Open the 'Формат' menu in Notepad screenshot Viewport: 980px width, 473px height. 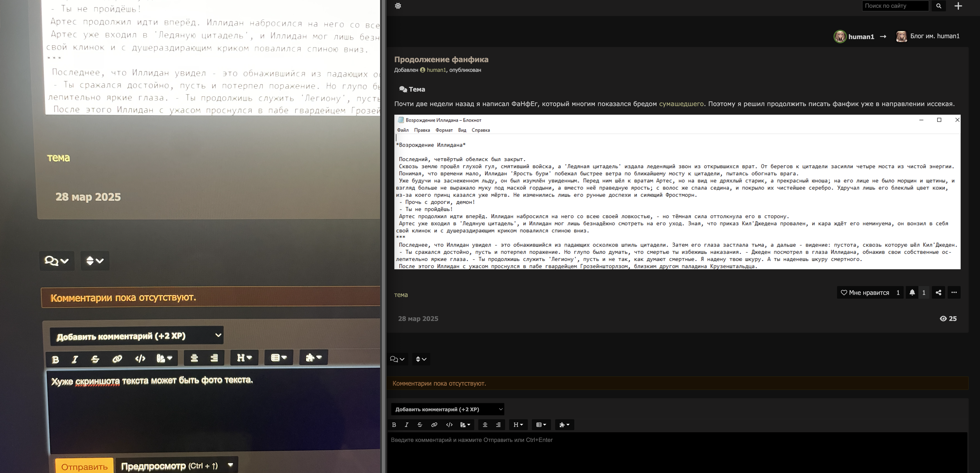coord(444,130)
